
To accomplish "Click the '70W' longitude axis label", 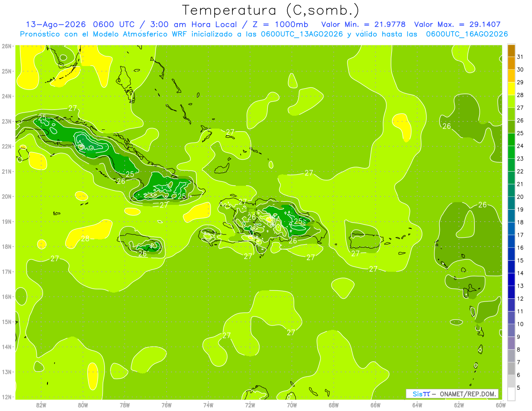I will (x=292, y=405).
